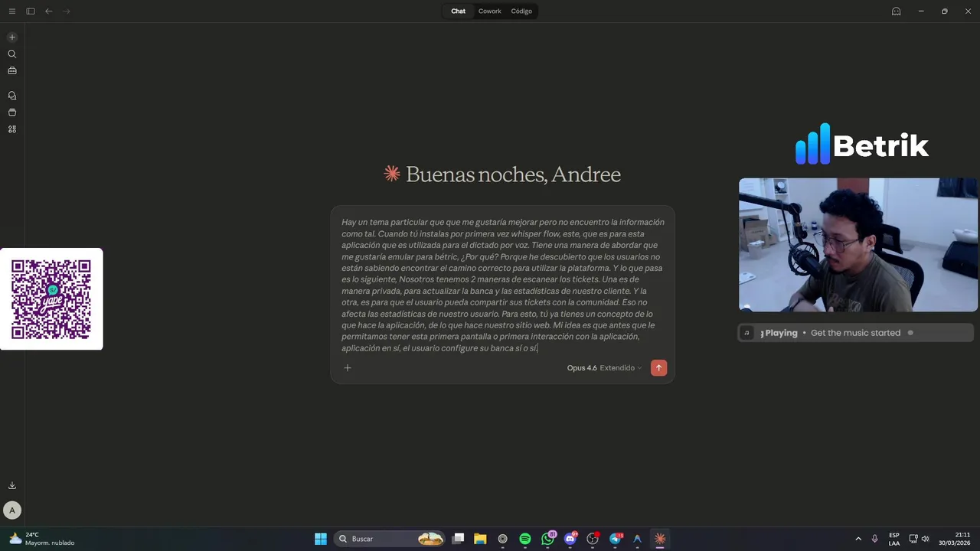The image size is (980, 551).
Task: Open the volume tray icon
Action: tap(926, 539)
